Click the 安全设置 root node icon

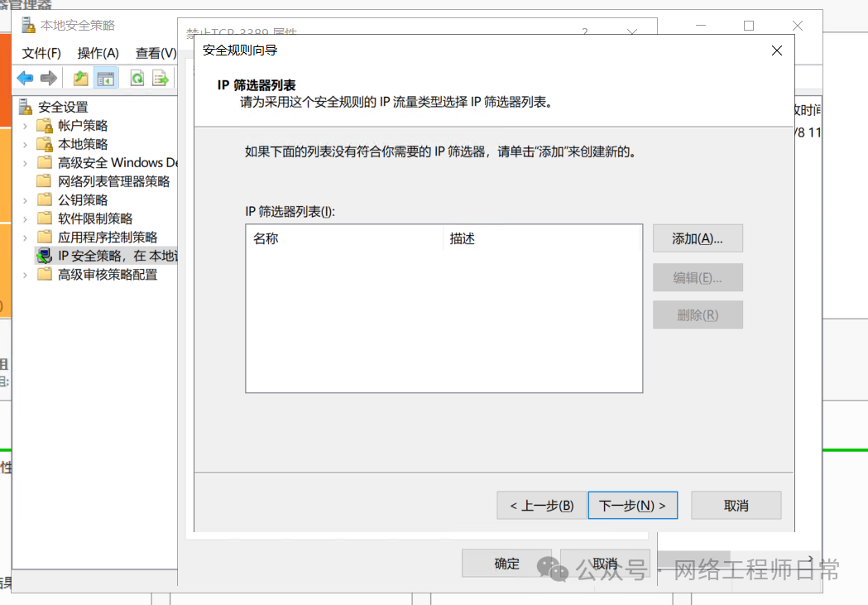tap(26, 107)
